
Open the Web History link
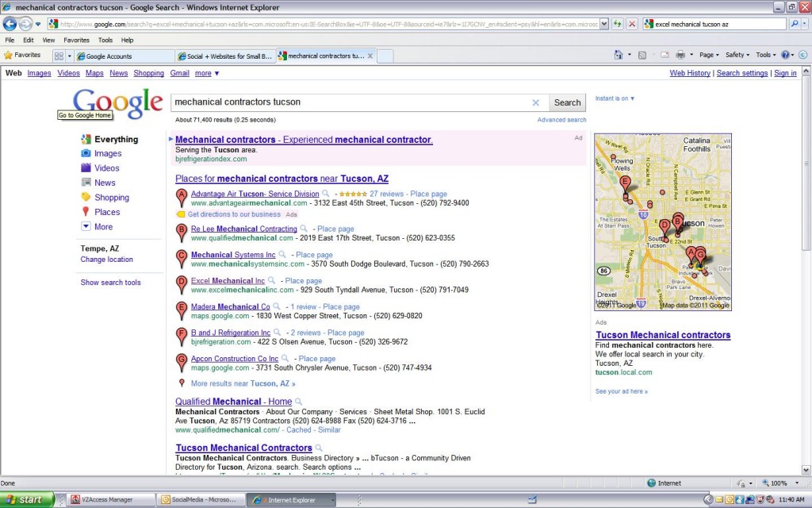(690, 73)
